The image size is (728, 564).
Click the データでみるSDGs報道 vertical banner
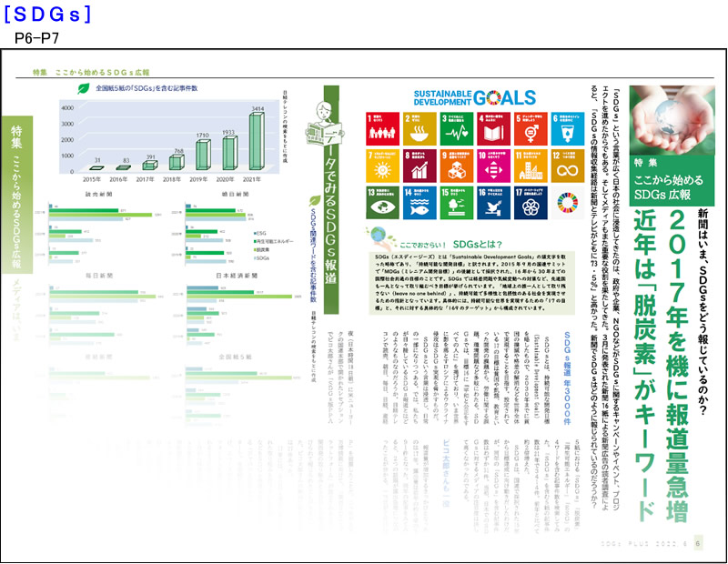tap(331, 199)
